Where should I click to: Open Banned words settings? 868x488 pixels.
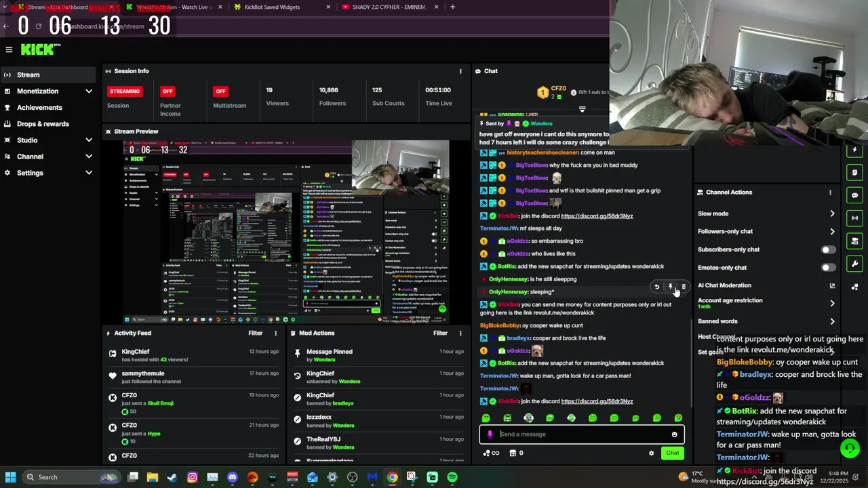point(766,321)
